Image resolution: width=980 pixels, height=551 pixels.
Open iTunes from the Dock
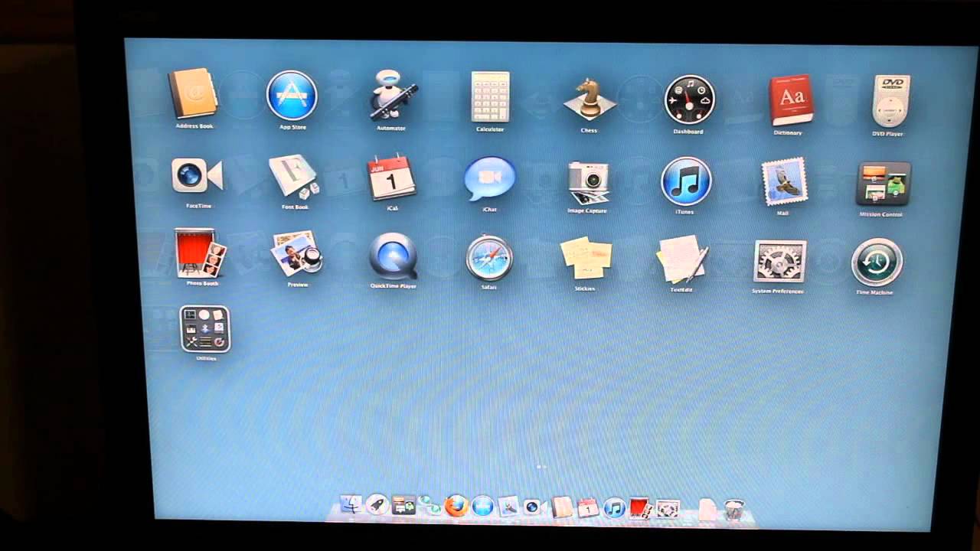click(x=614, y=507)
